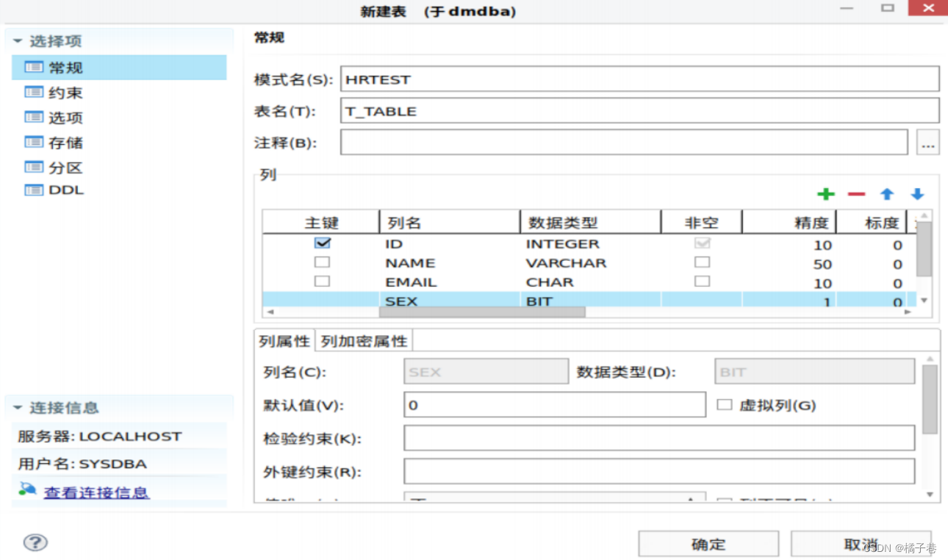Click the 外键约束(R) field
948x560 pixels.
pos(659,471)
